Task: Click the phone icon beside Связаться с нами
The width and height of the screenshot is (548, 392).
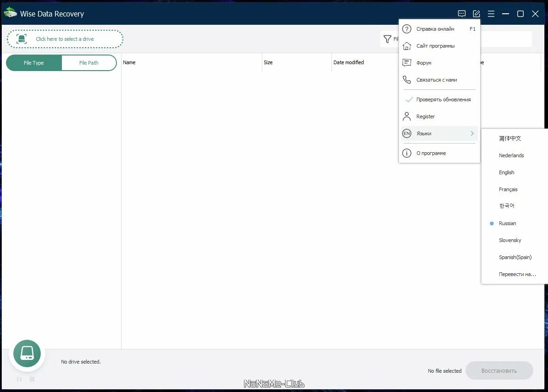Action: [407, 79]
